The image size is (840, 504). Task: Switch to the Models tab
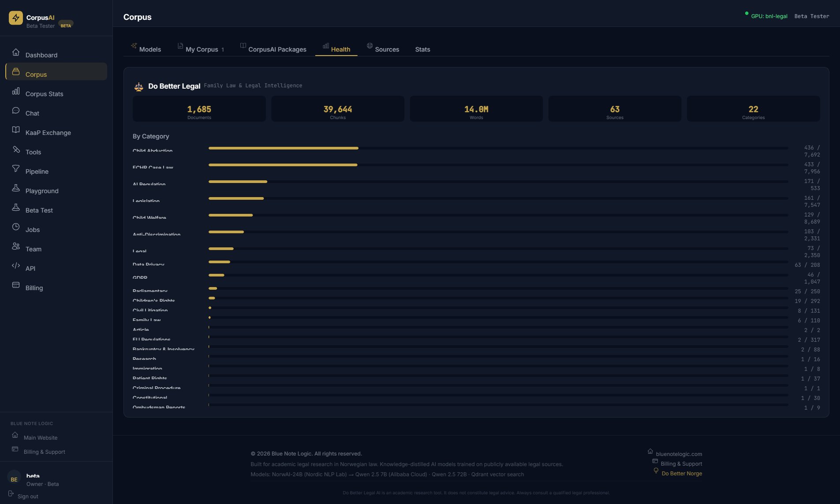pos(150,49)
